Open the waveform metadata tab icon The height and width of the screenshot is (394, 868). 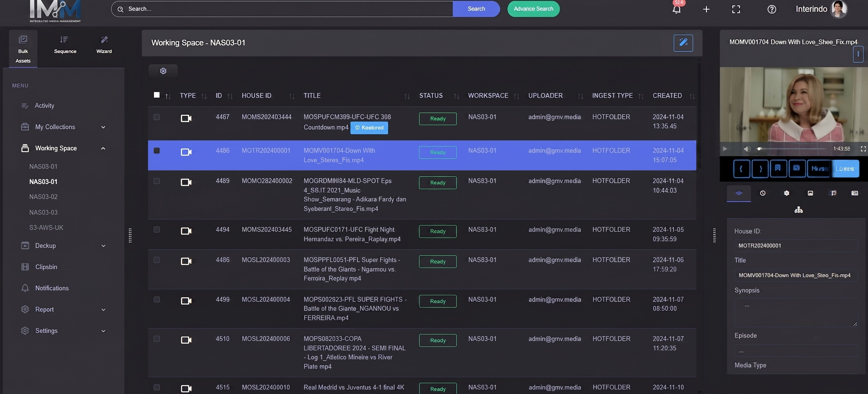point(739,193)
